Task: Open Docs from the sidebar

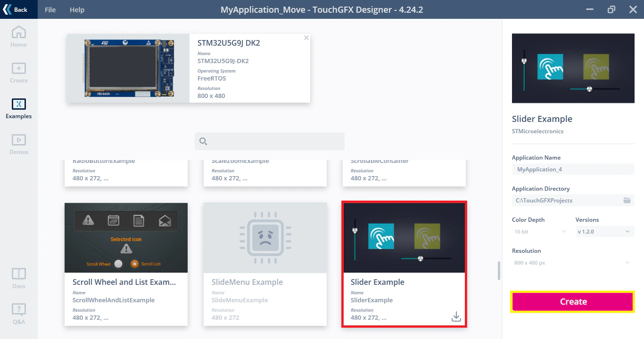Action: click(x=19, y=279)
